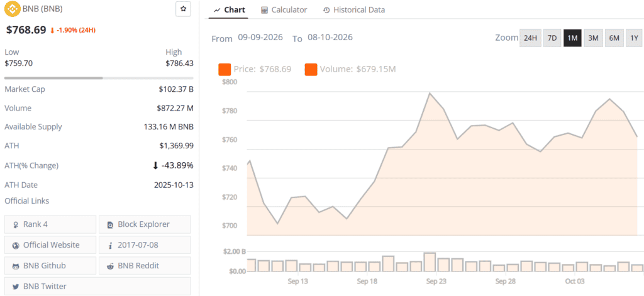The image size is (644, 296).
Task: Set zoom to 24H
Action: click(530, 38)
